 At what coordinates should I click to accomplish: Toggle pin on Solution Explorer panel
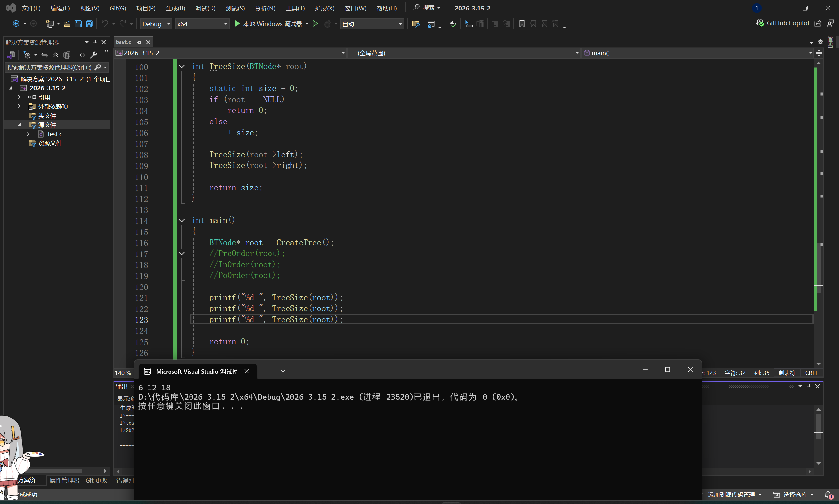pyautogui.click(x=95, y=42)
